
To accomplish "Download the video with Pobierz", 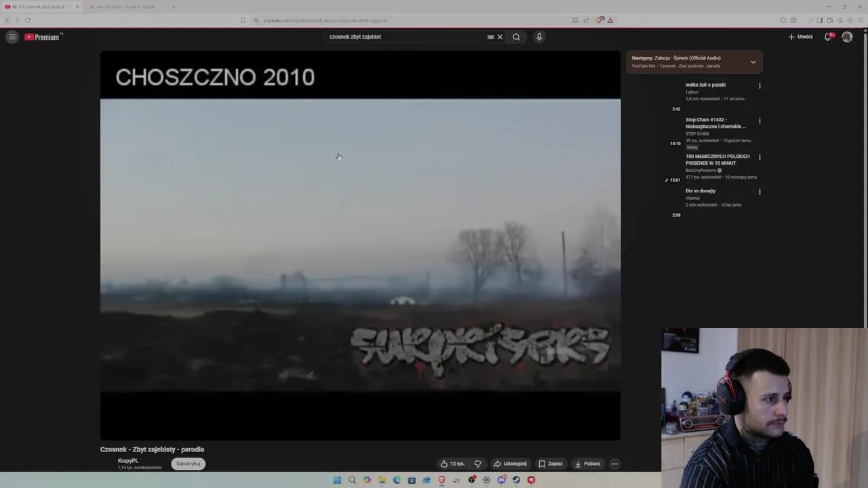I will (x=587, y=464).
